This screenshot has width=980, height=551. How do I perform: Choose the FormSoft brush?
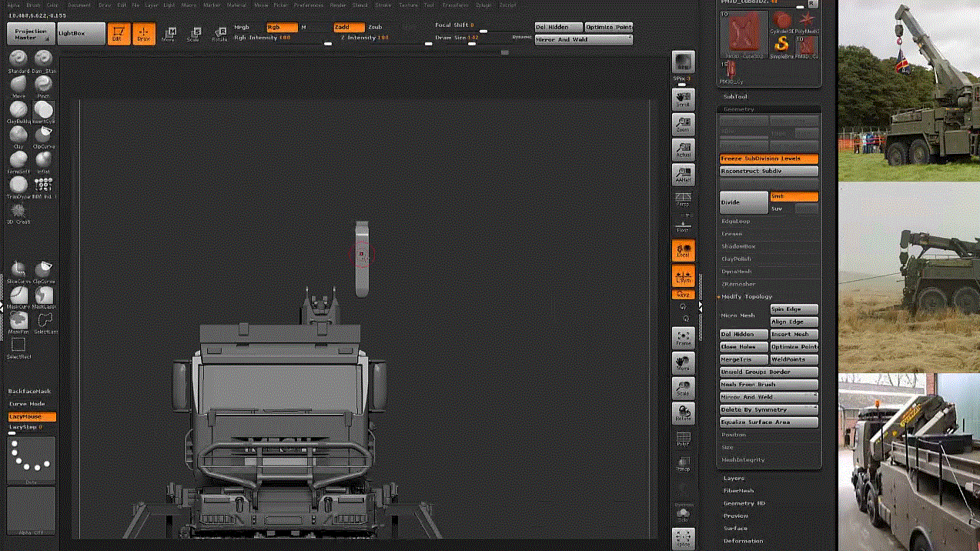pyautogui.click(x=18, y=162)
